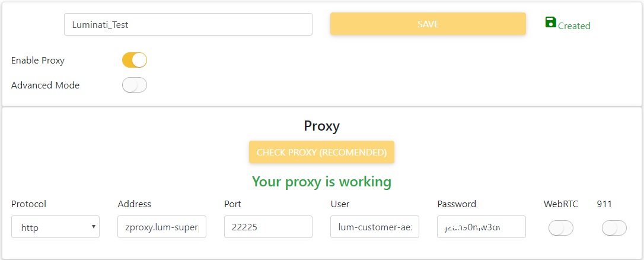
Task: Click the Advanced Mode label text
Action: tap(45, 85)
